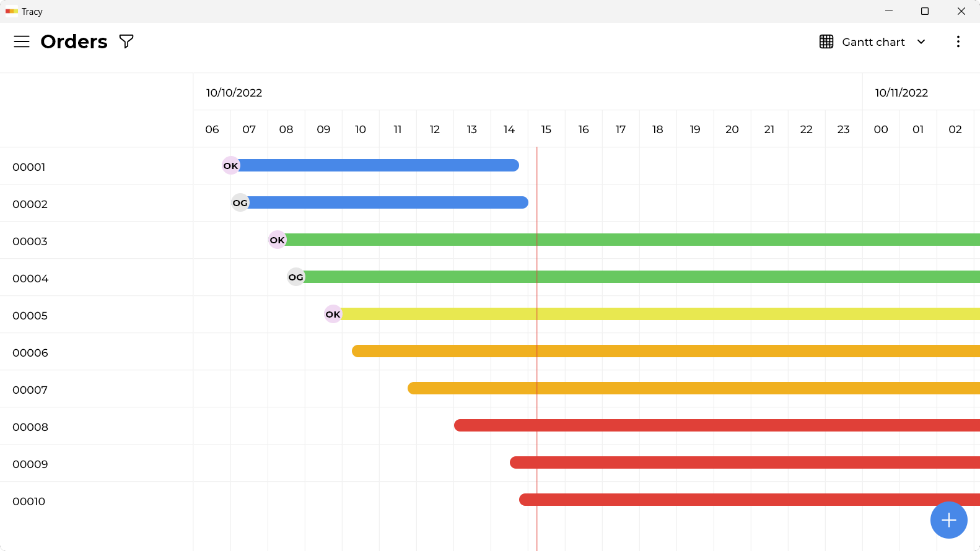The height and width of the screenshot is (551, 980).
Task: Open the hamburger navigation menu
Action: pos(22,41)
